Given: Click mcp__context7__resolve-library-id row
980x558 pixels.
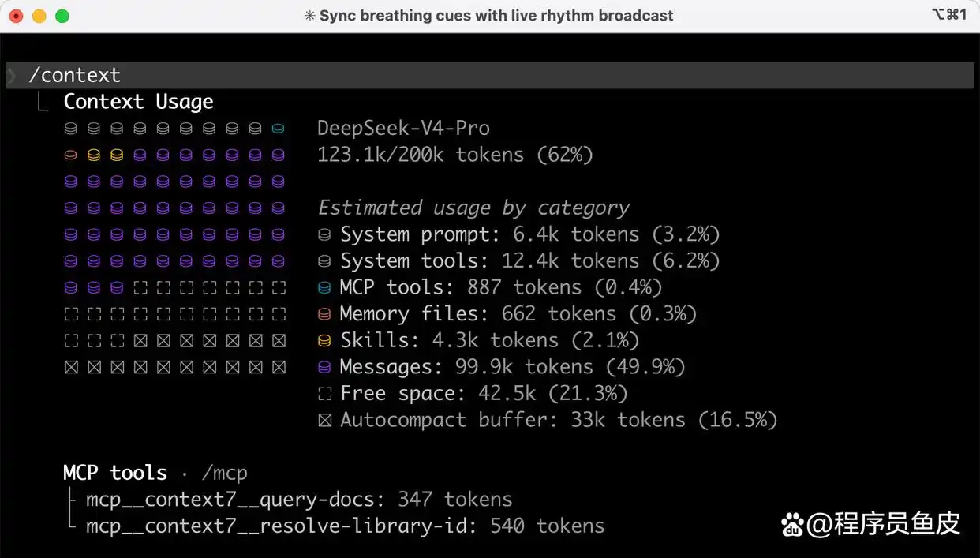Looking at the screenshot, I should click(x=346, y=526).
